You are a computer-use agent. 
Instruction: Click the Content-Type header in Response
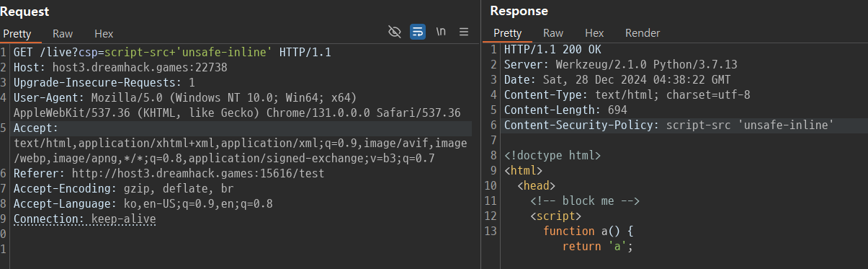tap(627, 94)
